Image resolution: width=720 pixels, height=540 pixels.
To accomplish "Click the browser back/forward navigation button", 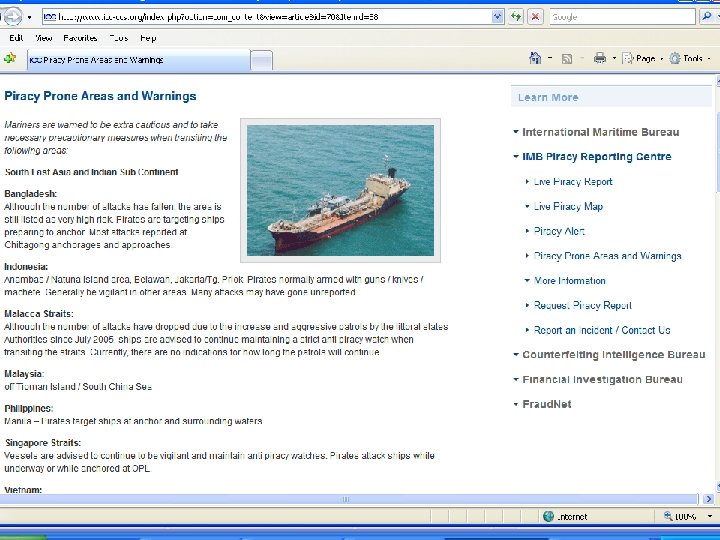I will tap(11, 17).
